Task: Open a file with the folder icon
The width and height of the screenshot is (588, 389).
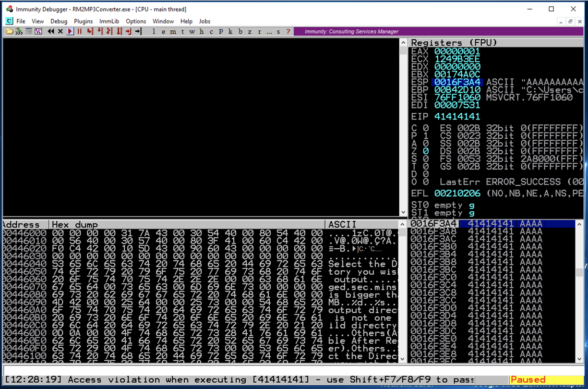Action: [9, 31]
